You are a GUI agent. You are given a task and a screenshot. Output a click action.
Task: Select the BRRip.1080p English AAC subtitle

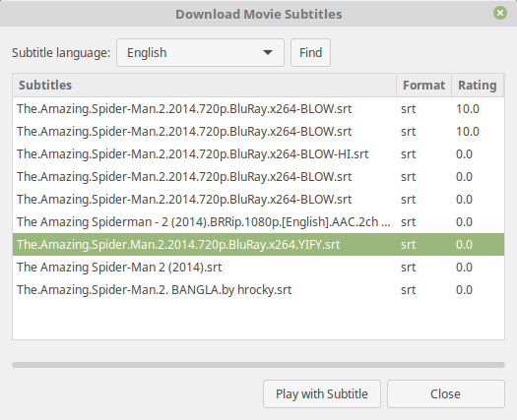point(258,222)
